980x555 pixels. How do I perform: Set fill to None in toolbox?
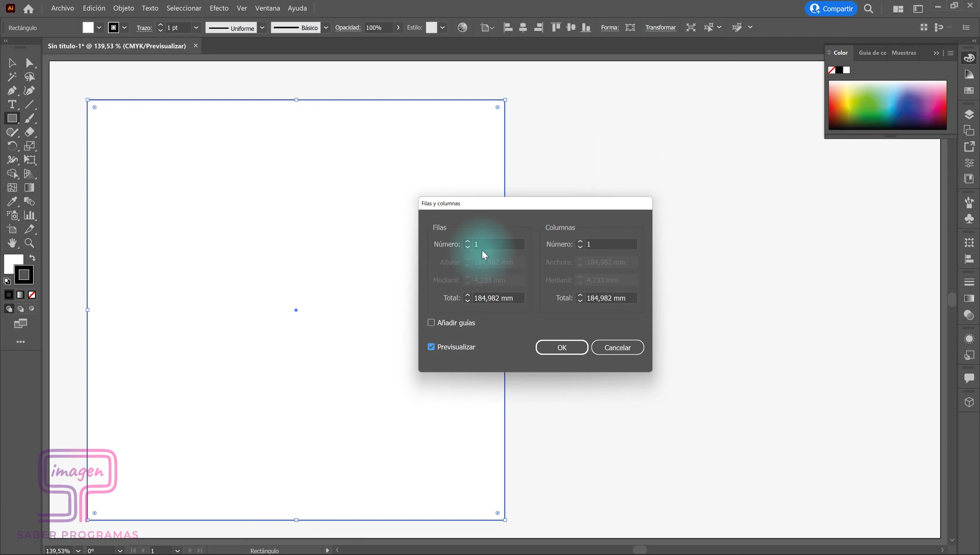pos(32,295)
